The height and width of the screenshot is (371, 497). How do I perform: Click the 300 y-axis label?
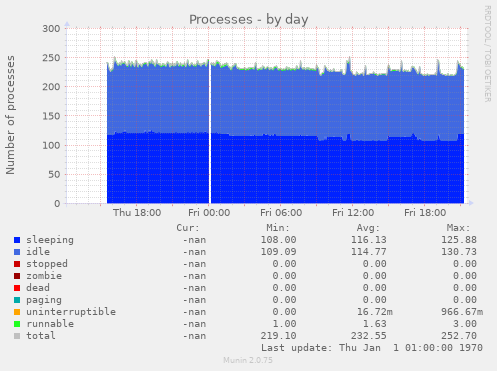click(x=51, y=29)
